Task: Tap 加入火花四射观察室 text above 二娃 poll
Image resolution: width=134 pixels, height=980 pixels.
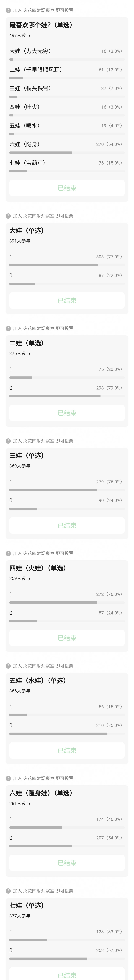Action: coord(43,328)
